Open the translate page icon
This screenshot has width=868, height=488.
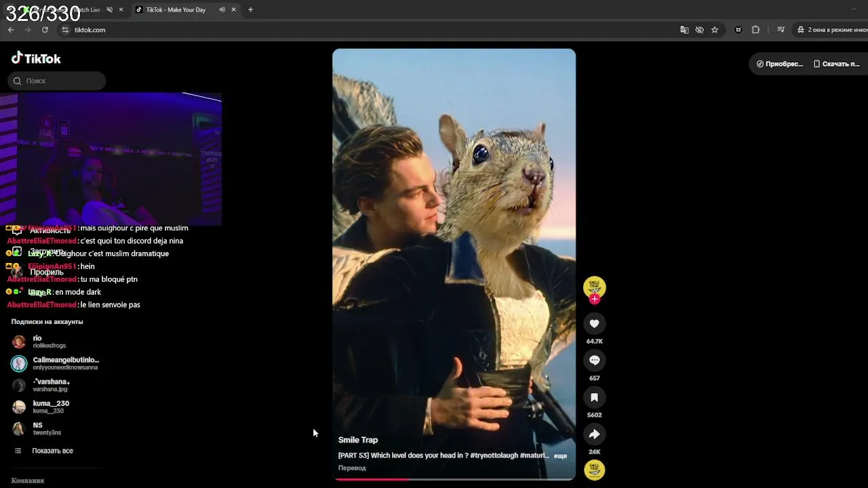coord(684,30)
